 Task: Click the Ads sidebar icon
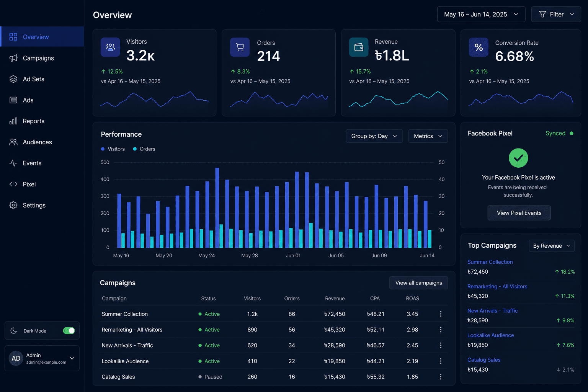pyautogui.click(x=13, y=100)
